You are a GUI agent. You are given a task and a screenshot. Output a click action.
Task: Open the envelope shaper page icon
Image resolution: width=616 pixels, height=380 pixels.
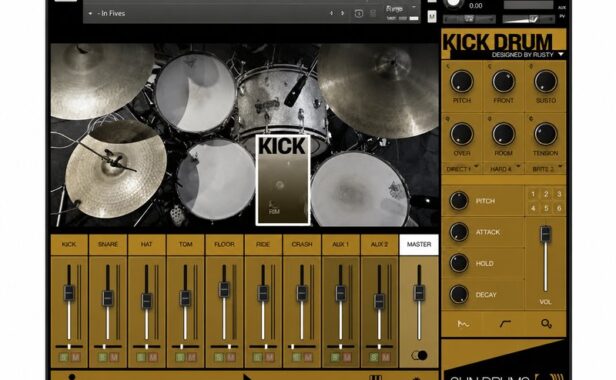click(463, 324)
